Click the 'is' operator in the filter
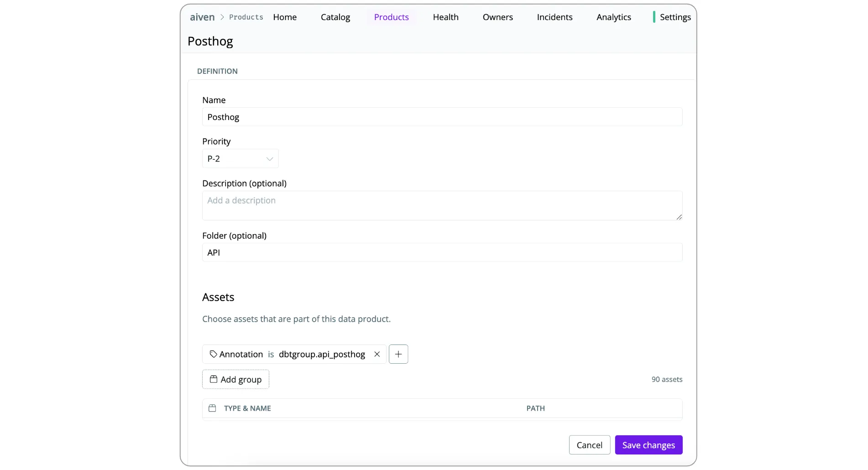Image resolution: width=868 pixels, height=470 pixels. click(271, 354)
